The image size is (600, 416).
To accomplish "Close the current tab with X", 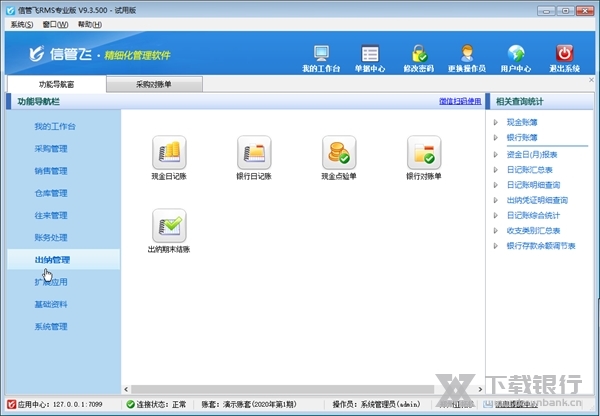I will tap(591, 80).
